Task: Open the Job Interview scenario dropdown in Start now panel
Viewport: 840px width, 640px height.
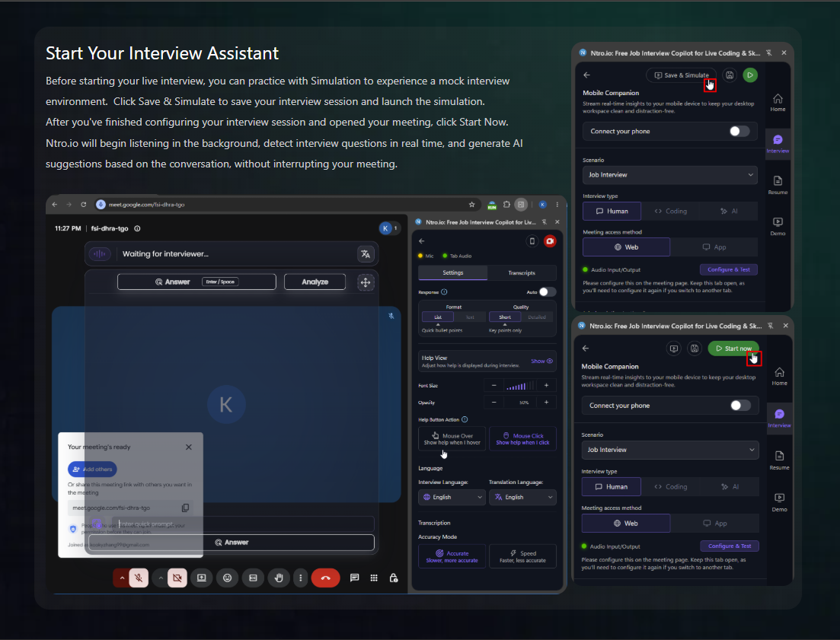Action: point(670,450)
